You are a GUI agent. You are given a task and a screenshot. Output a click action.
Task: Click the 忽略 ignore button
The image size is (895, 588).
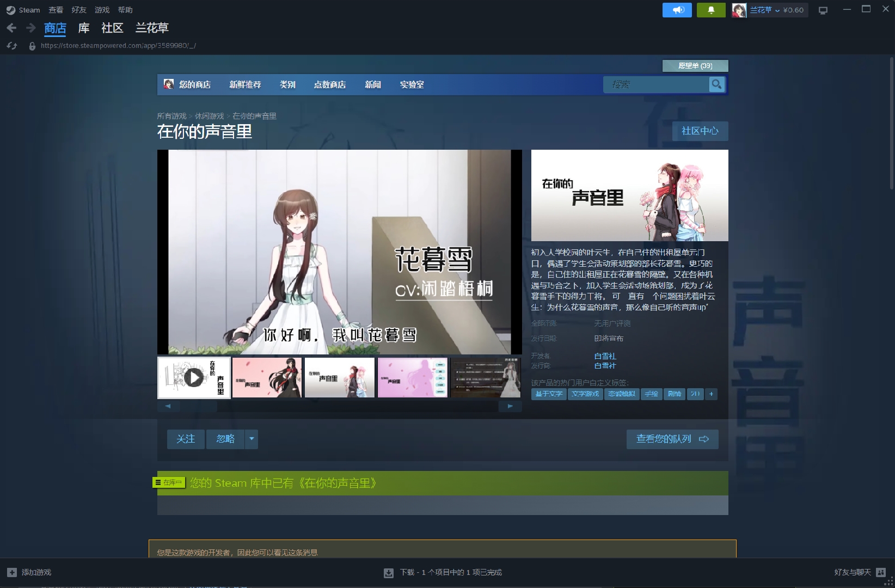pos(225,439)
